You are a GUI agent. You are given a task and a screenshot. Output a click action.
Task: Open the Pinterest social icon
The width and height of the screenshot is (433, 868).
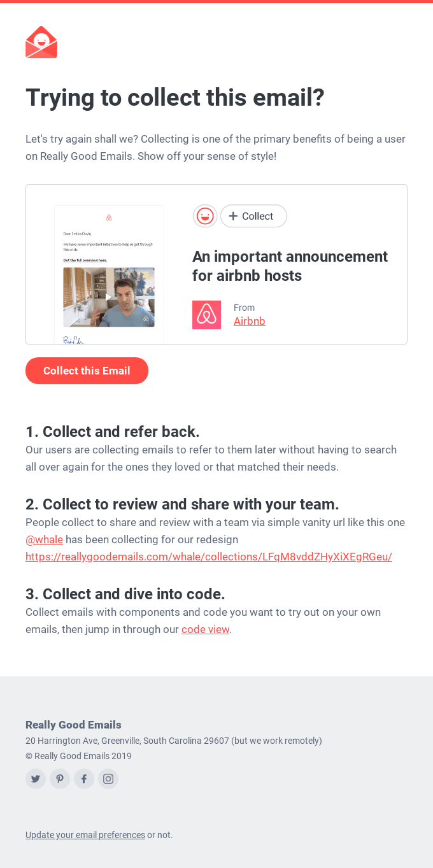pos(60,779)
